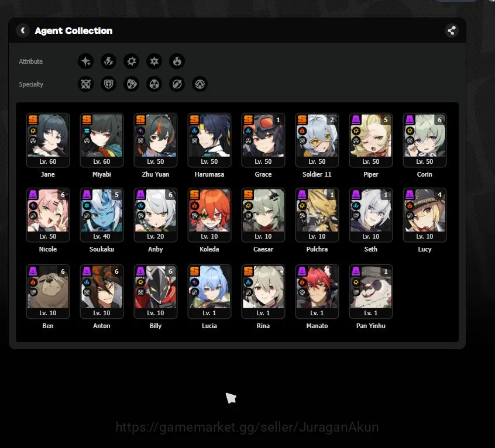Image resolution: width=495 pixels, height=448 pixels.
Task: Open the Seth agent portrait
Action: [370, 215]
